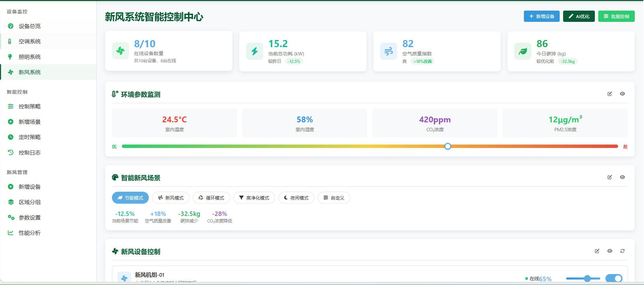Click the lightning icon in 当前总功耗 card

coord(255,52)
